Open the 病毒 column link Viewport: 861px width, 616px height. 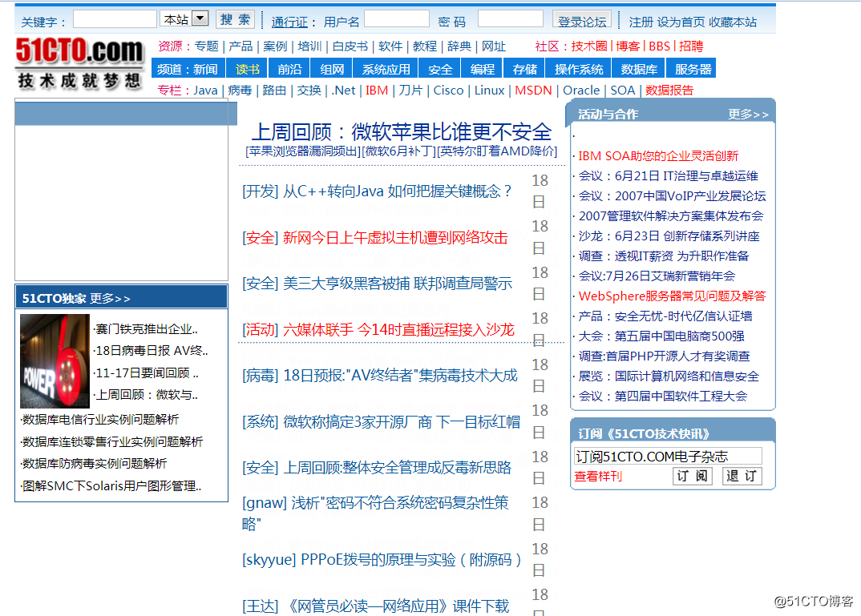tap(240, 91)
